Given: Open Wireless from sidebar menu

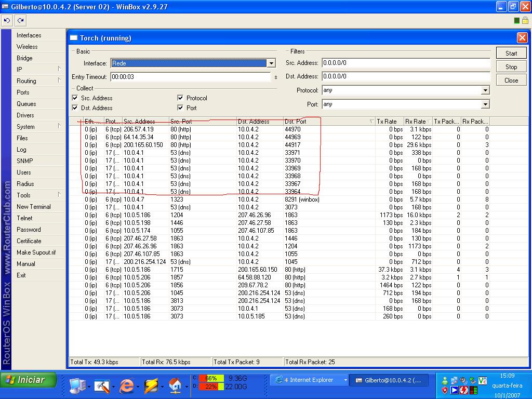Looking at the screenshot, I should click(38, 47).
